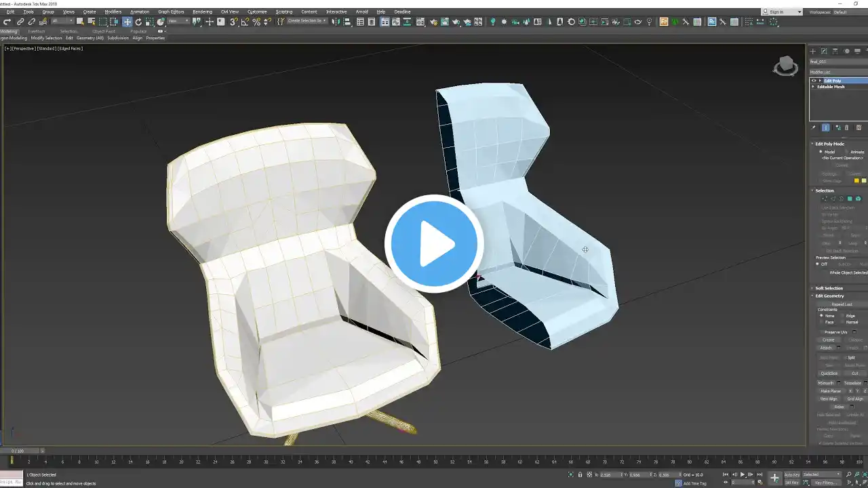Toggle the Angle Snap icon
Viewport: 868px width, 488px height.
245,22
